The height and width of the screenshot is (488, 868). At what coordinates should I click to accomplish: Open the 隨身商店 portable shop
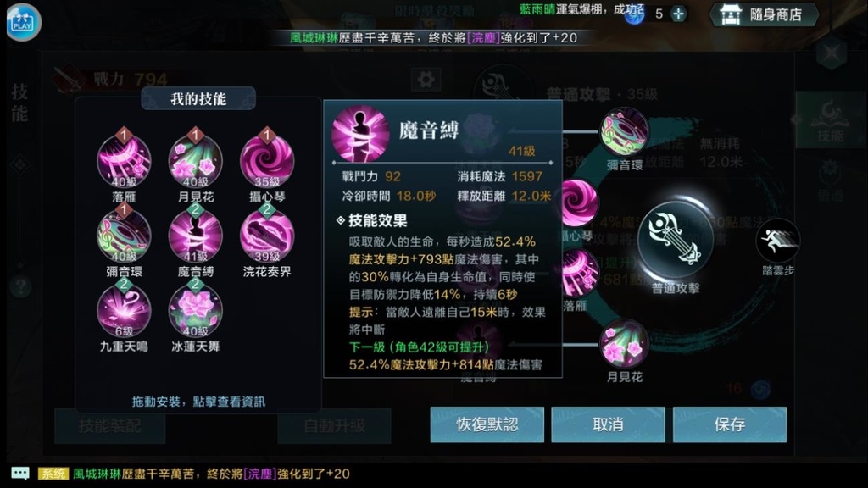pos(764,14)
